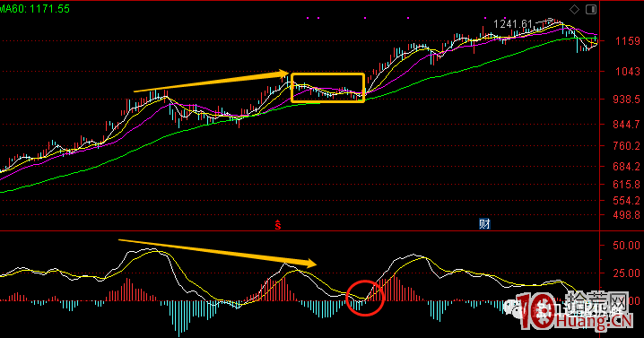Click the 684.2 price axis label
This screenshot has width=644, height=338.
[x=626, y=167]
